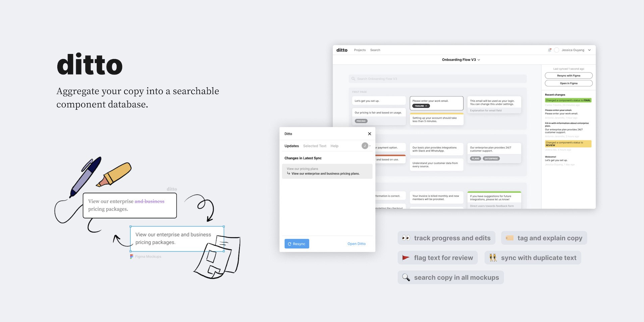Focus the Search Onboarding Flow V3 field
Viewport: 644px width, 322px height.
tap(437, 79)
